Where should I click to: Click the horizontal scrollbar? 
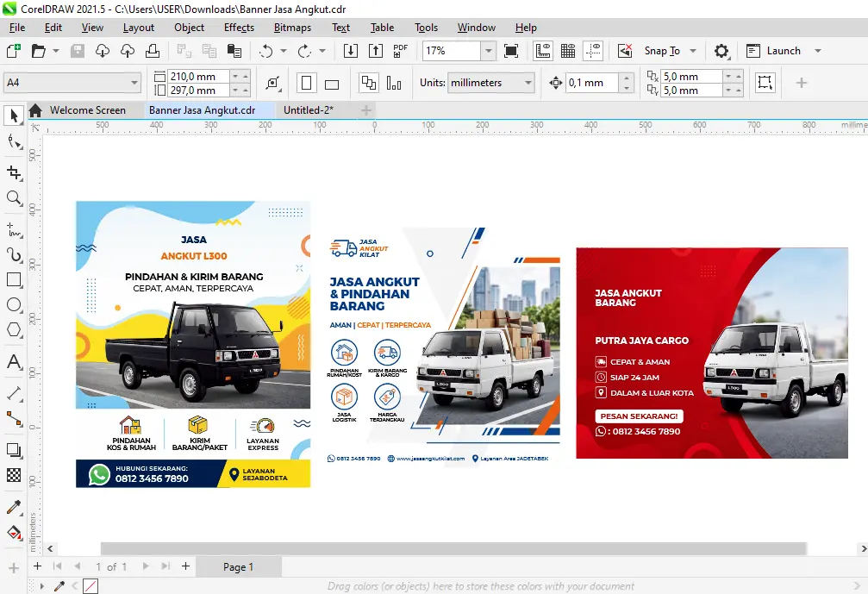point(453,548)
